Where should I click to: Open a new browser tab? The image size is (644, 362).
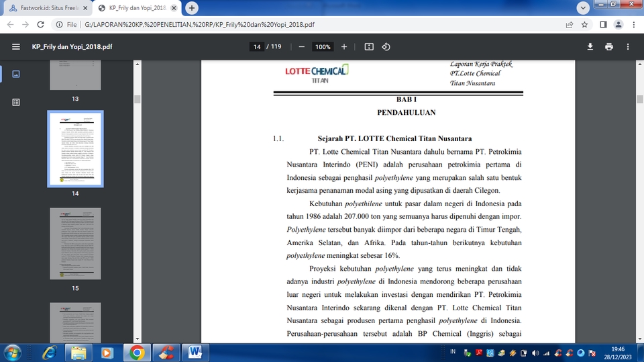[192, 8]
